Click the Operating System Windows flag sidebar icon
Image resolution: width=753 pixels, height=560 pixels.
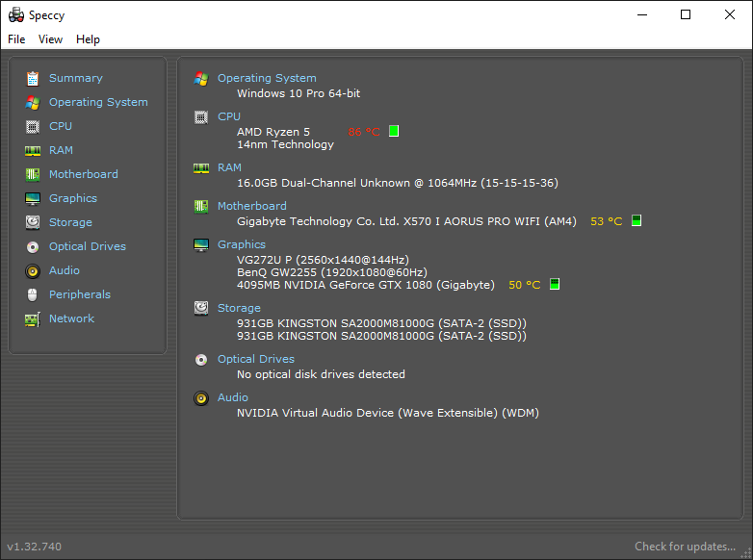coord(33,102)
